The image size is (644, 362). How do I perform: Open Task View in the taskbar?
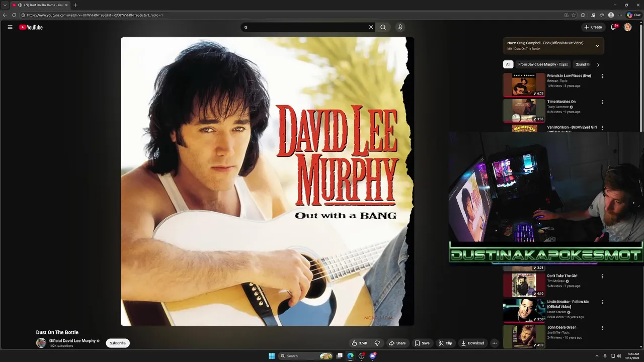tap(340, 356)
